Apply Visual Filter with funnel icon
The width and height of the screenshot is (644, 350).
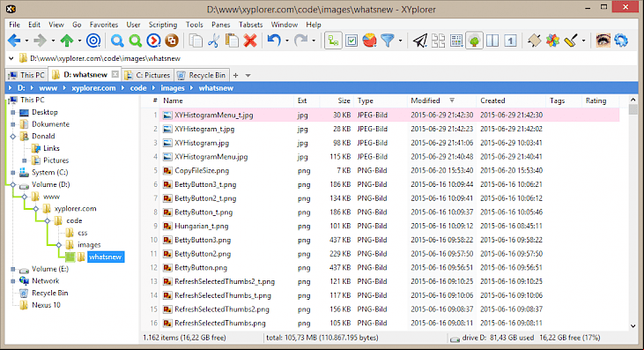[388, 41]
